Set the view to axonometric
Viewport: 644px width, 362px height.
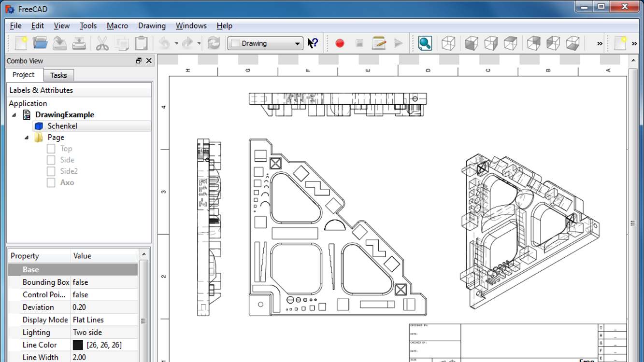tap(448, 43)
